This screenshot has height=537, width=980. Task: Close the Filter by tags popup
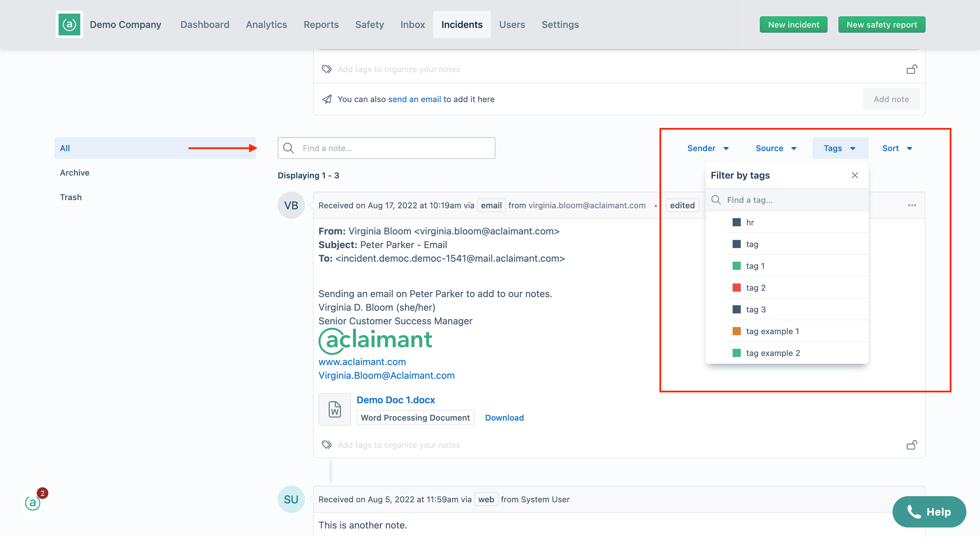click(855, 175)
